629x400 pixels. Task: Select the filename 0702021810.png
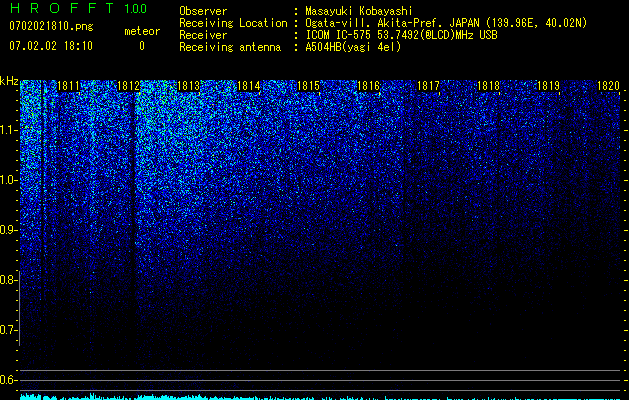(x=51, y=27)
